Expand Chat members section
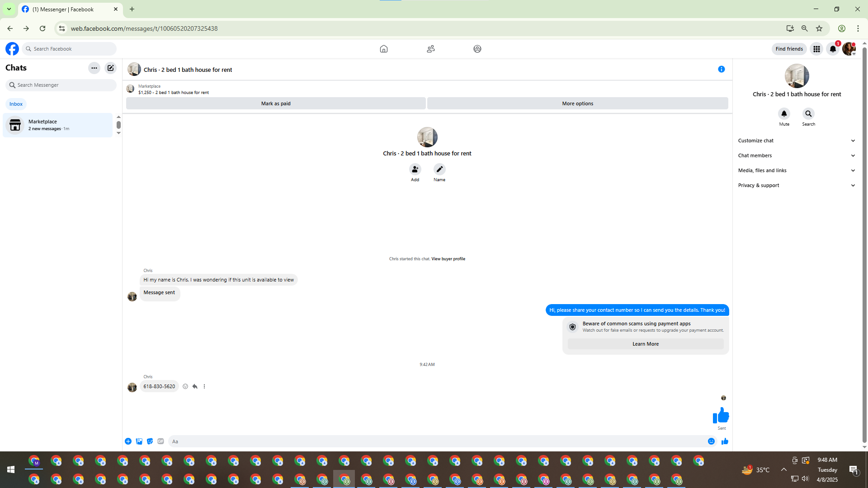This screenshot has height=488, width=868. coord(797,155)
